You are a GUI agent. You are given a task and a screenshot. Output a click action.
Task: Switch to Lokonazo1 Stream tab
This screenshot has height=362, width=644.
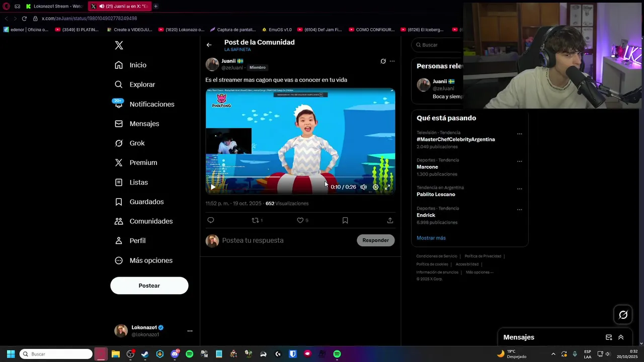(x=54, y=6)
